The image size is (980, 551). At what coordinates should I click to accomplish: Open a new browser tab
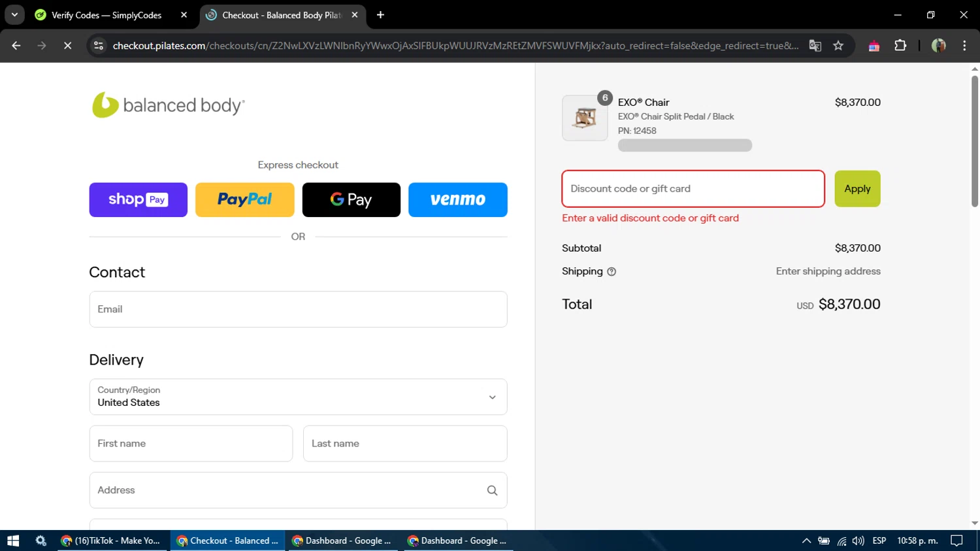pos(380,15)
